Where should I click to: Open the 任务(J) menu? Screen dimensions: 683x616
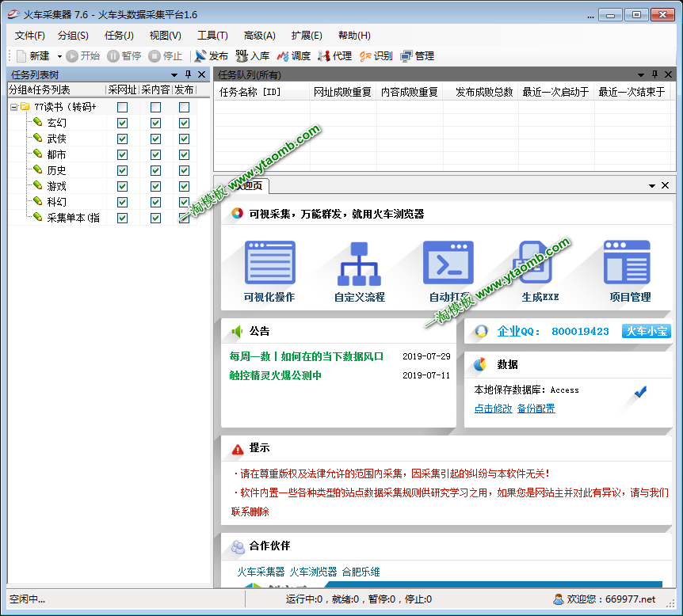[119, 36]
